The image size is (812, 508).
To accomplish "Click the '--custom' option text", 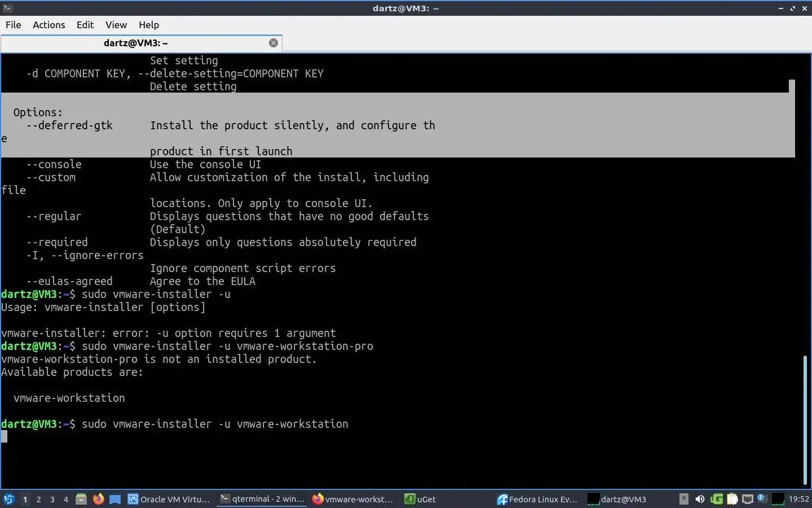I will coord(51,177).
